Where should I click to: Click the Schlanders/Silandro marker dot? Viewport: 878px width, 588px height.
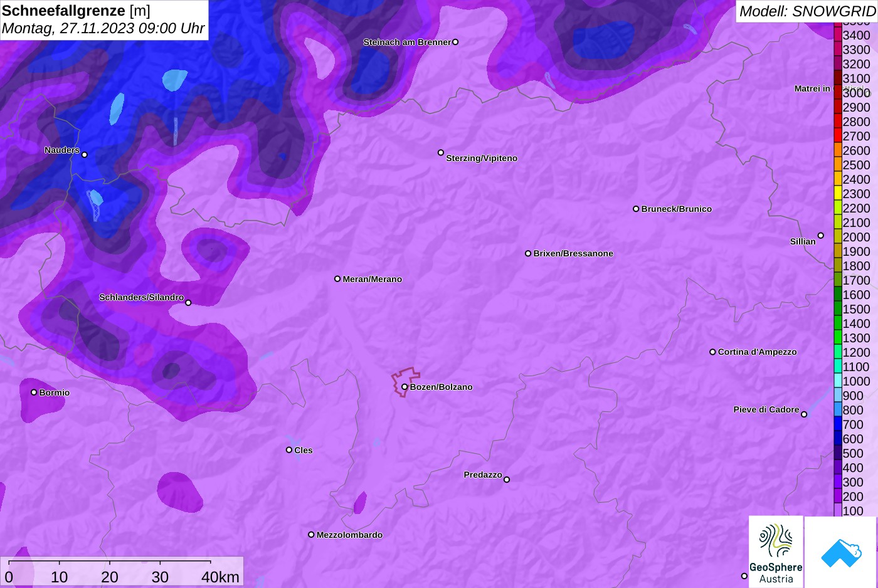click(188, 303)
